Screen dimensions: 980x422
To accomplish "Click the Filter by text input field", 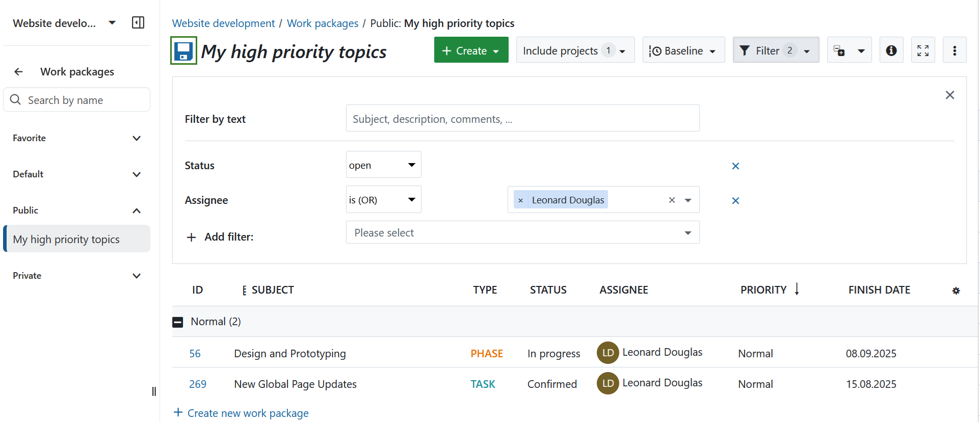I will coord(522,119).
